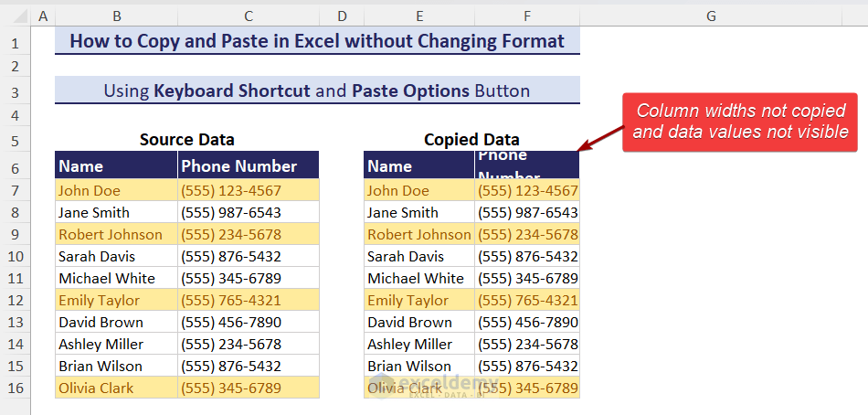
Task: Click the select-all corner of the sheet
Action: 15,16
